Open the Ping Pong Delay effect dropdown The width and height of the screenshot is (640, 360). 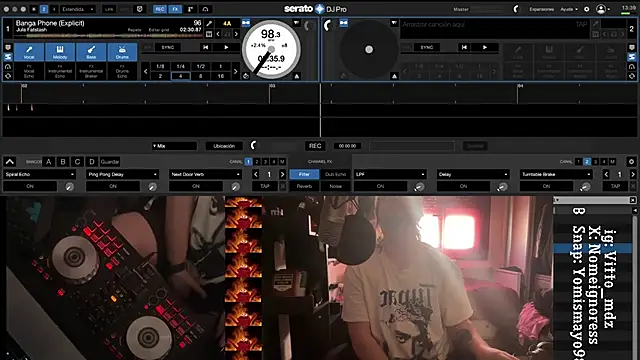(x=122, y=174)
